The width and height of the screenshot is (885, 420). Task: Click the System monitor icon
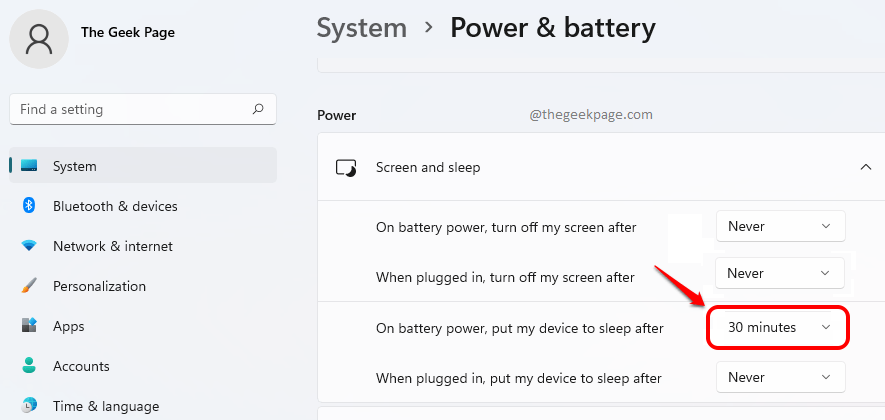(29, 166)
